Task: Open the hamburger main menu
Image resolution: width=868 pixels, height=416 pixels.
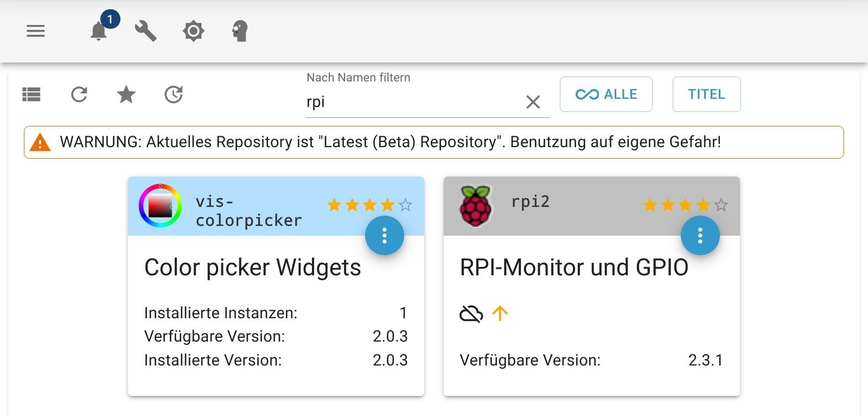Action: [36, 31]
